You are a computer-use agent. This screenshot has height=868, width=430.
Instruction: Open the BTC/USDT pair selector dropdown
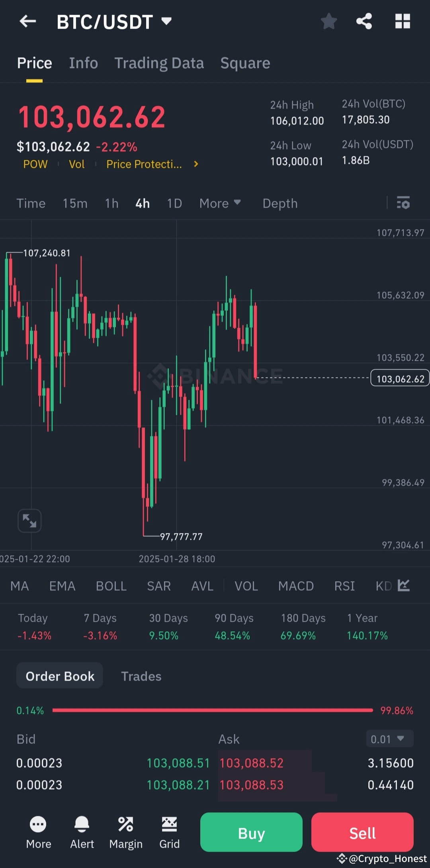tap(115, 22)
